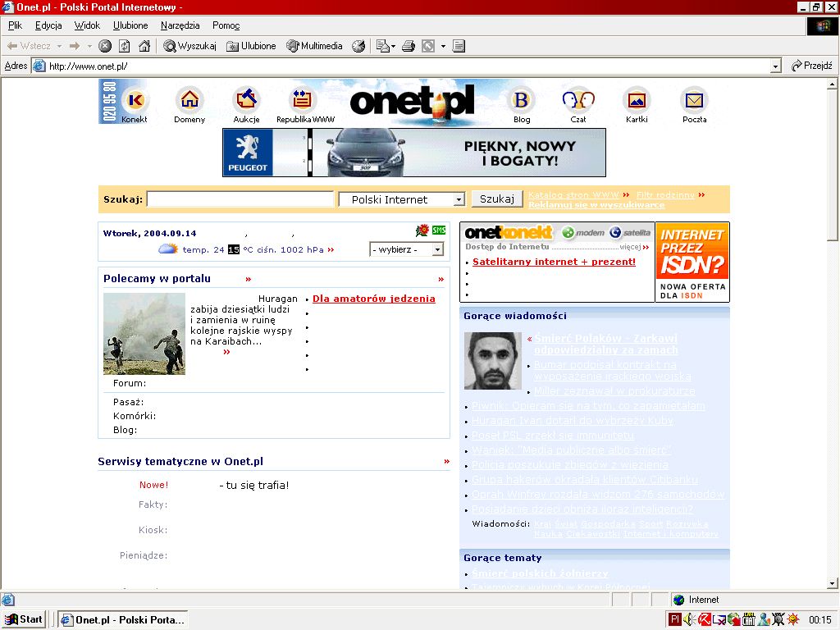Click the browser Home toolbar icon

(x=144, y=46)
